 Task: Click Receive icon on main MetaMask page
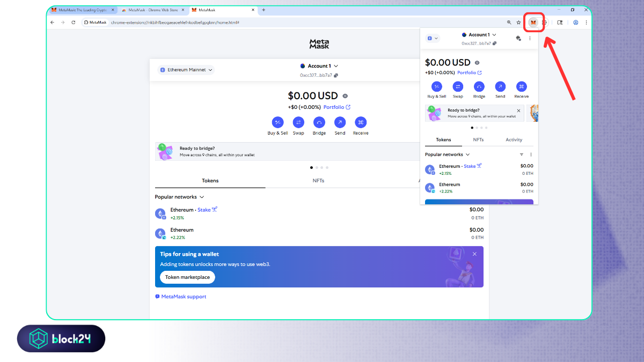(x=361, y=122)
